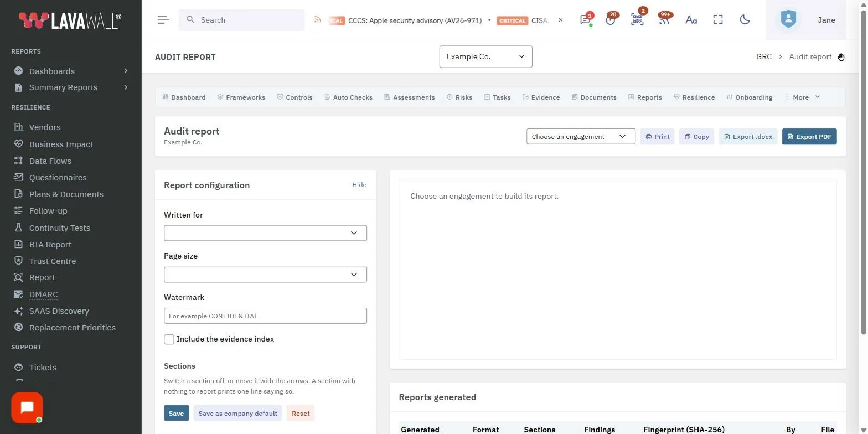
Task: Close the news ticker with the X
Action: click(x=560, y=20)
